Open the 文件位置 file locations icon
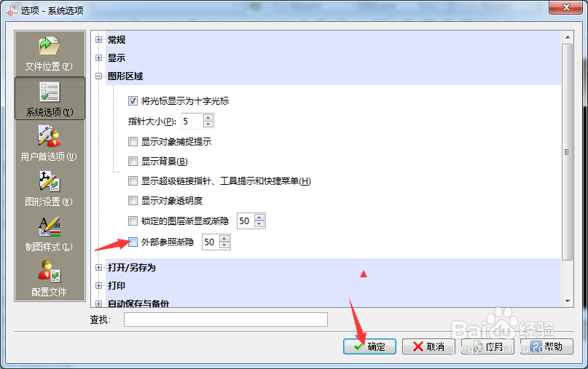The height and width of the screenshot is (369, 588). tap(50, 54)
